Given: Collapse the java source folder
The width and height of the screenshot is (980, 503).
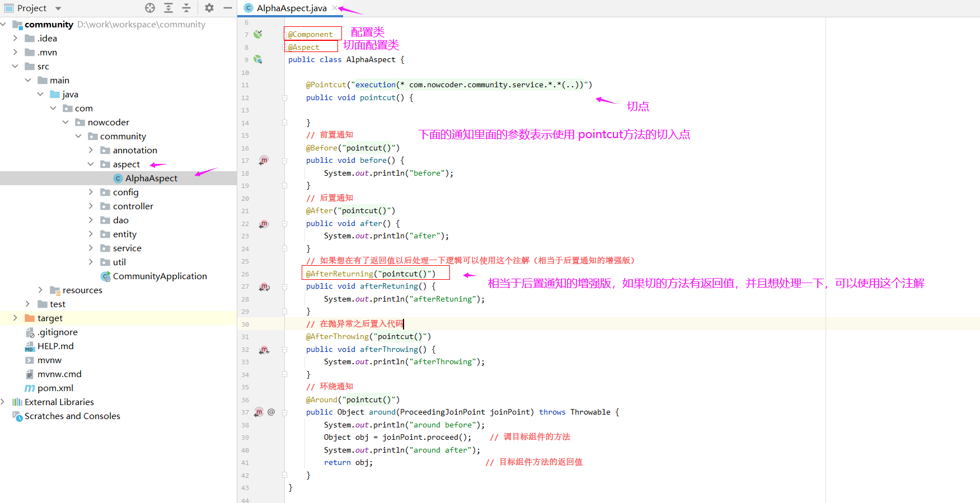Looking at the screenshot, I should click(x=40, y=94).
